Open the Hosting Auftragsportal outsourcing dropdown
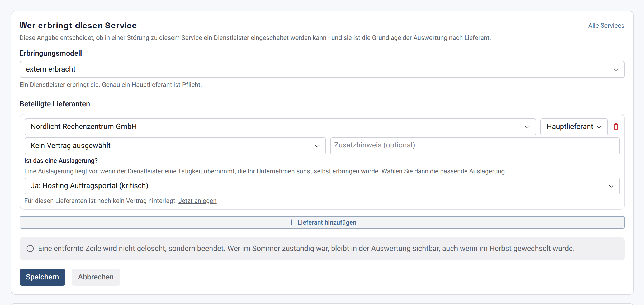The width and height of the screenshot is (644, 305). [x=322, y=186]
